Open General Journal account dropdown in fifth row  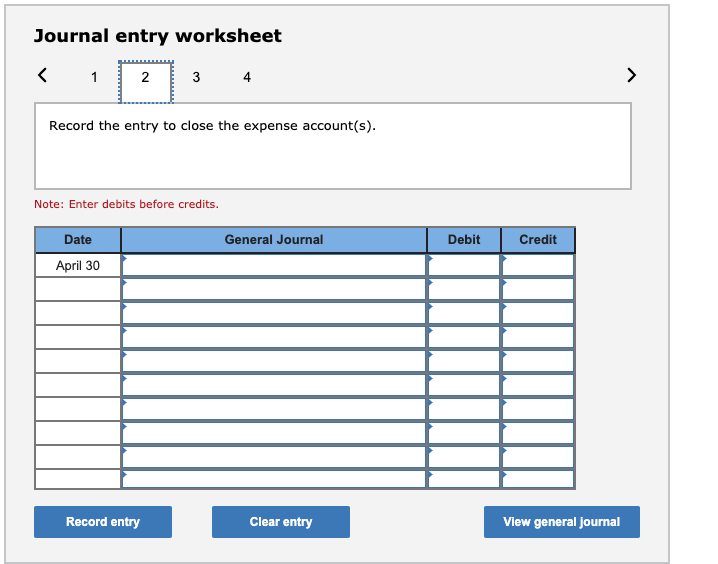point(274,361)
